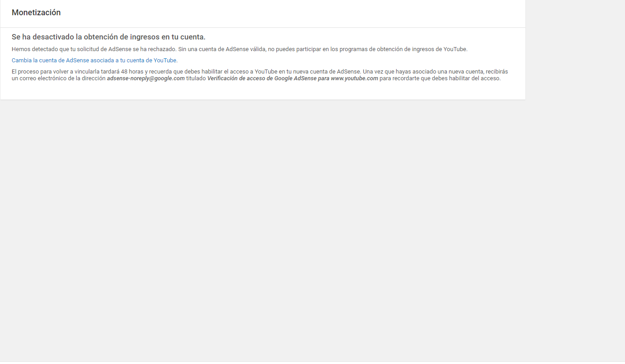The image size is (625, 364).
Task: Click the sentence starting 'El proceso para volver a vincularla'
Action: [x=260, y=75]
